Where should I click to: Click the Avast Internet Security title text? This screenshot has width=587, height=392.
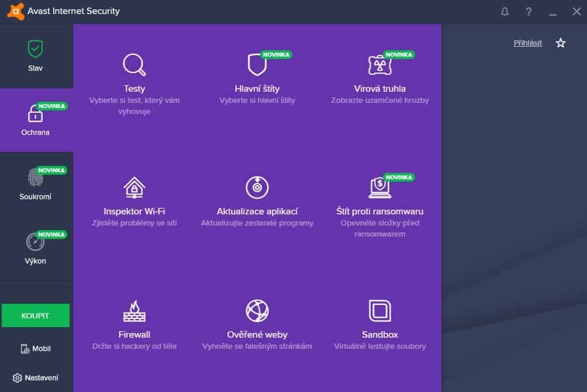[74, 11]
